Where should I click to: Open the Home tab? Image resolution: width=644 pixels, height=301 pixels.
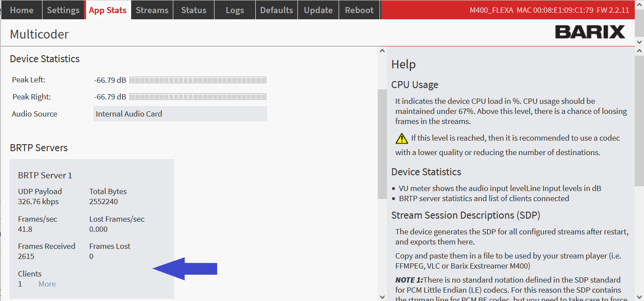tap(21, 10)
